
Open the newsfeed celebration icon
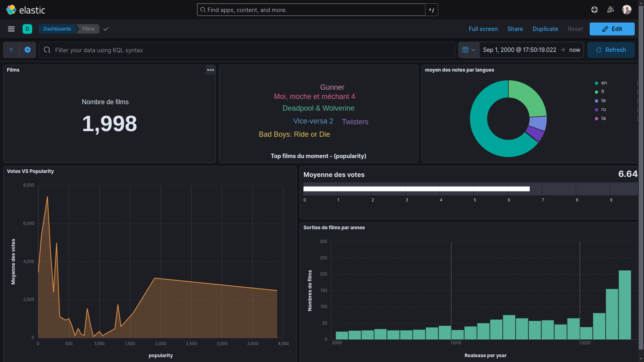click(611, 10)
